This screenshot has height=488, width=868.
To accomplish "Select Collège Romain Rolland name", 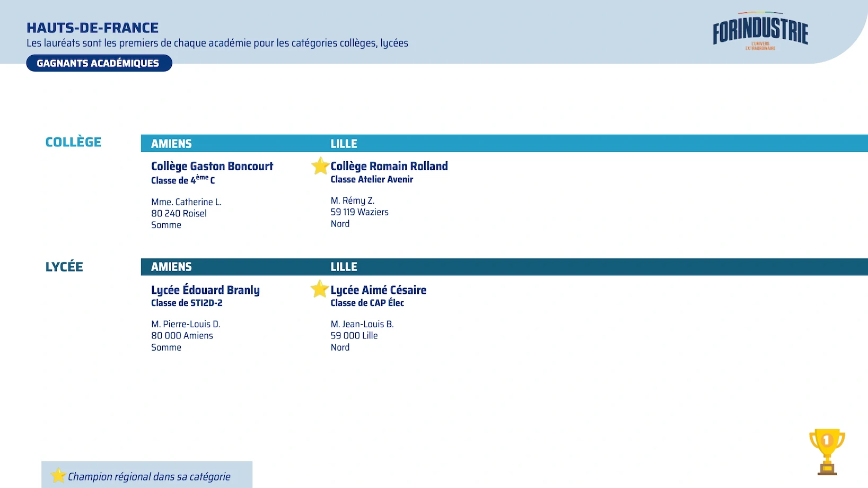I will (389, 166).
